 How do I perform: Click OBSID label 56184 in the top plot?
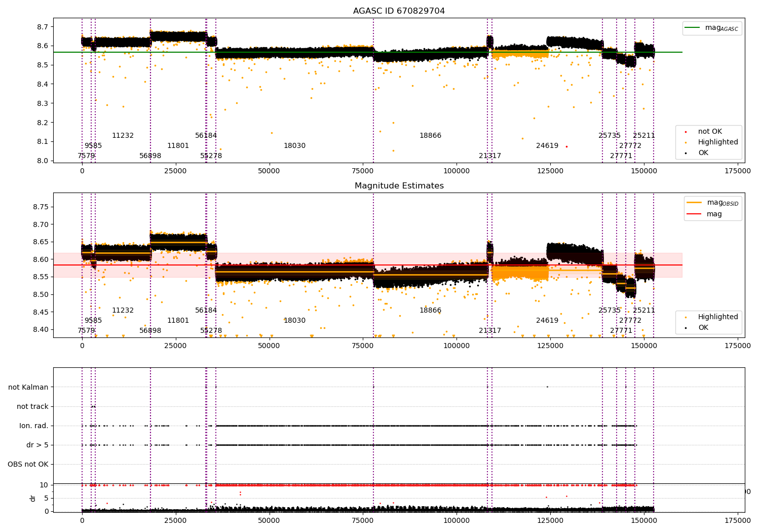(206, 136)
